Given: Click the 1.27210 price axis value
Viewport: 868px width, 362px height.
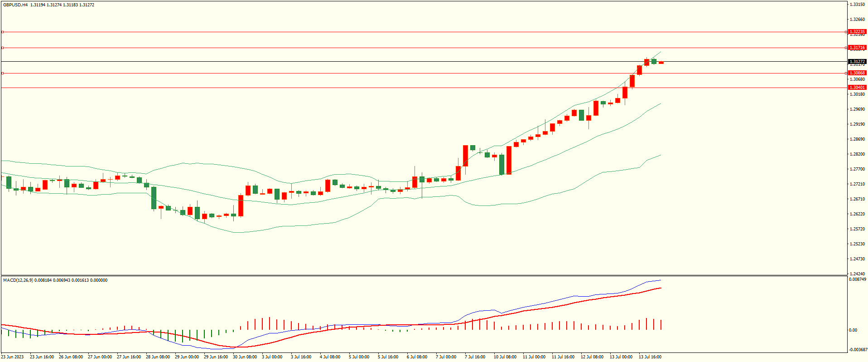Looking at the screenshot, I should point(858,184).
